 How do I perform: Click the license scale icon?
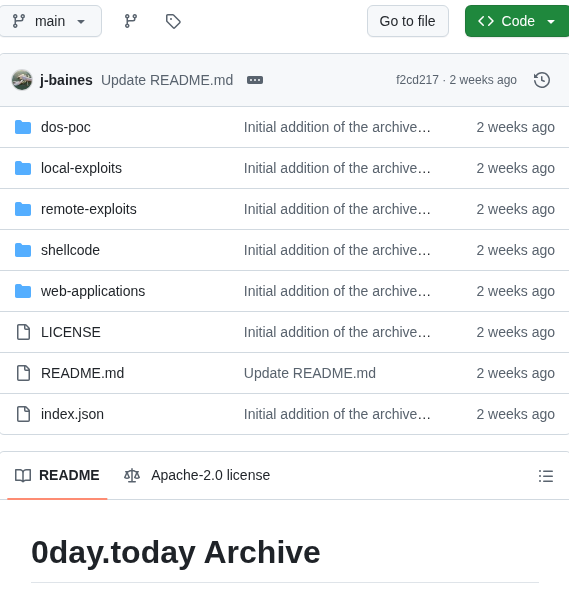[x=132, y=476]
